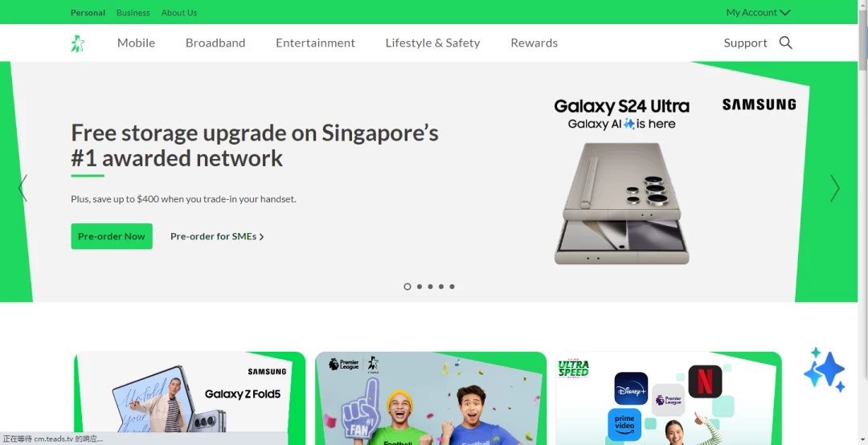This screenshot has height=445, width=868.
Task: Open the search magnifier icon
Action: [x=785, y=43]
